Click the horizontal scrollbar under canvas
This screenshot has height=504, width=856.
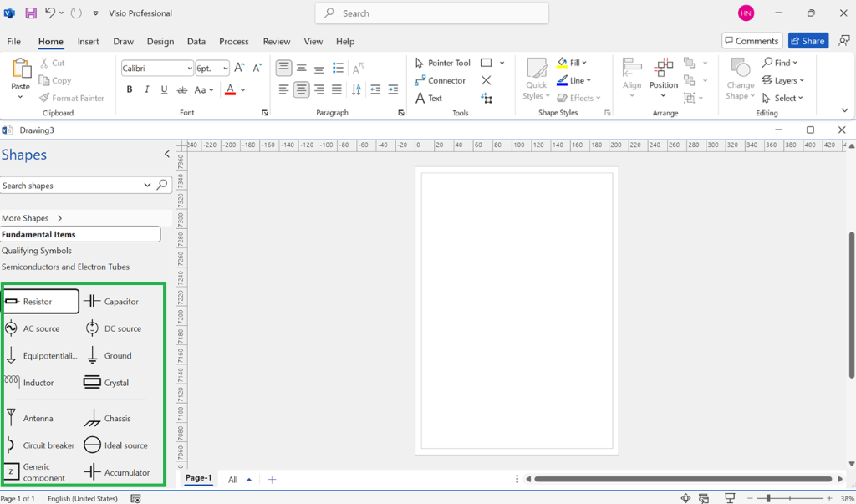683,480
